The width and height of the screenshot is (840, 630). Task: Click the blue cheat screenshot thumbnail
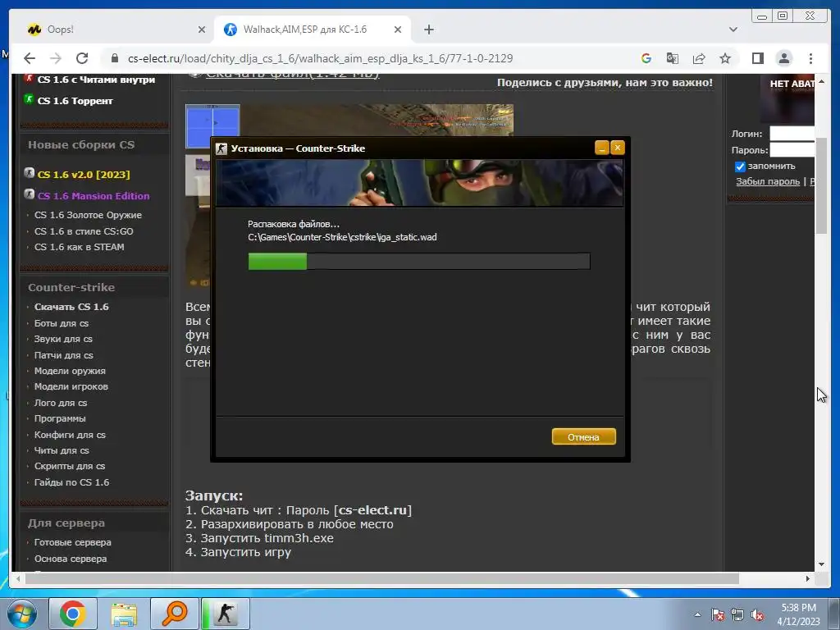tap(212, 126)
